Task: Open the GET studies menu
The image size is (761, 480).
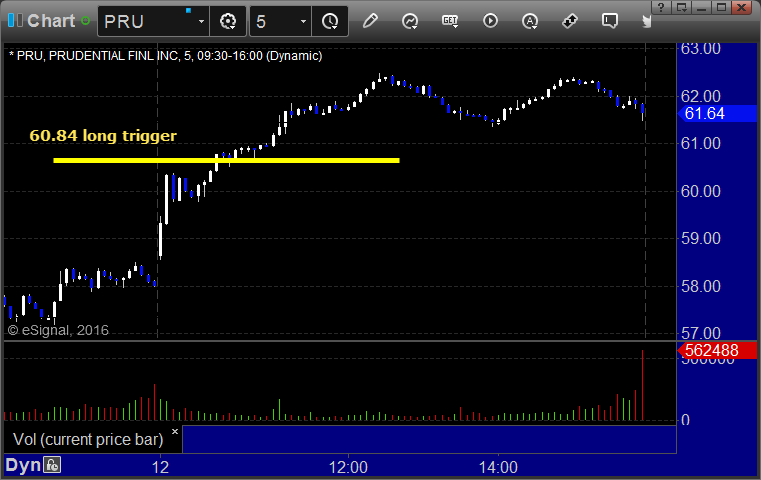Action: tap(450, 21)
